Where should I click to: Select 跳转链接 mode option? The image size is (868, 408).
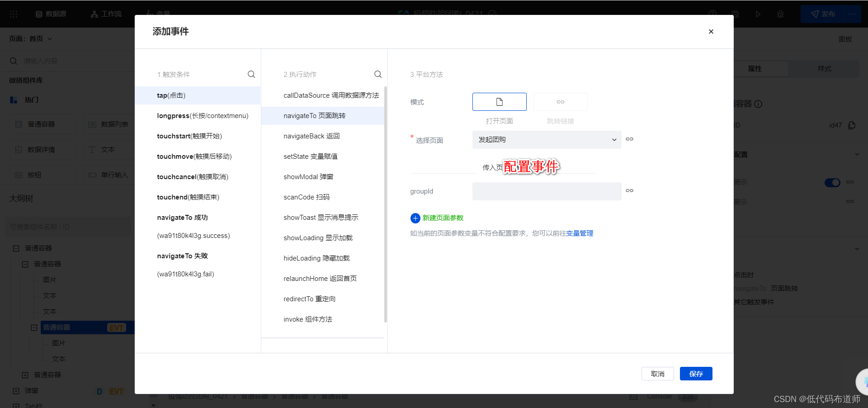coord(560,102)
